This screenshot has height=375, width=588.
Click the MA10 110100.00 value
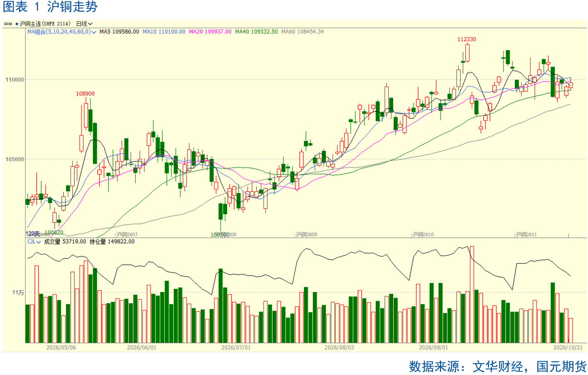pyautogui.click(x=164, y=32)
